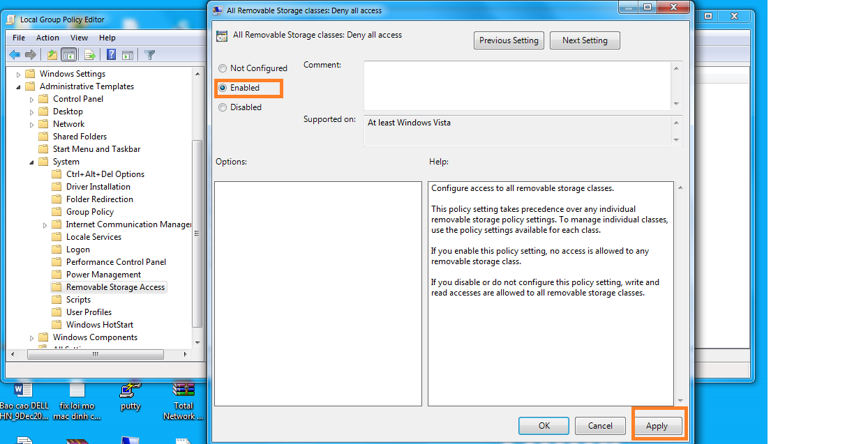868x444 pixels.
Task: Click the blue Back arrow in toolbar
Action: tap(15, 55)
